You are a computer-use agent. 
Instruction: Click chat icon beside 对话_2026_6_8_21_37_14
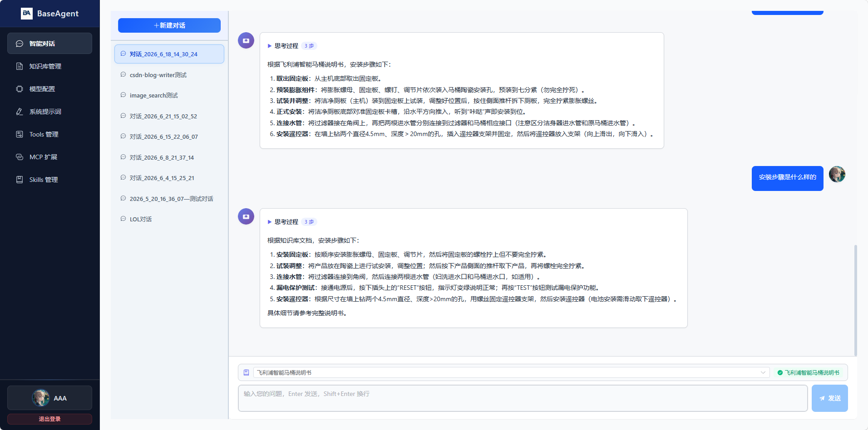coord(123,157)
